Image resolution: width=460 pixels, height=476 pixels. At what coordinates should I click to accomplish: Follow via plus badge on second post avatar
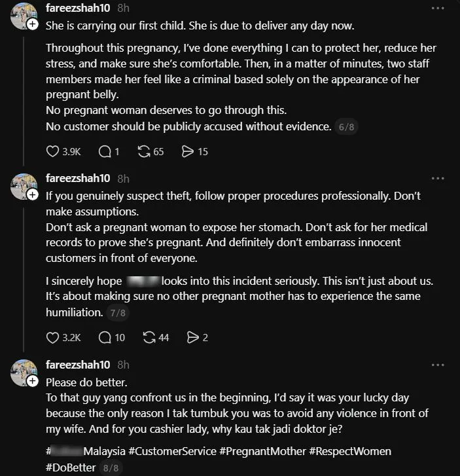coord(33,194)
